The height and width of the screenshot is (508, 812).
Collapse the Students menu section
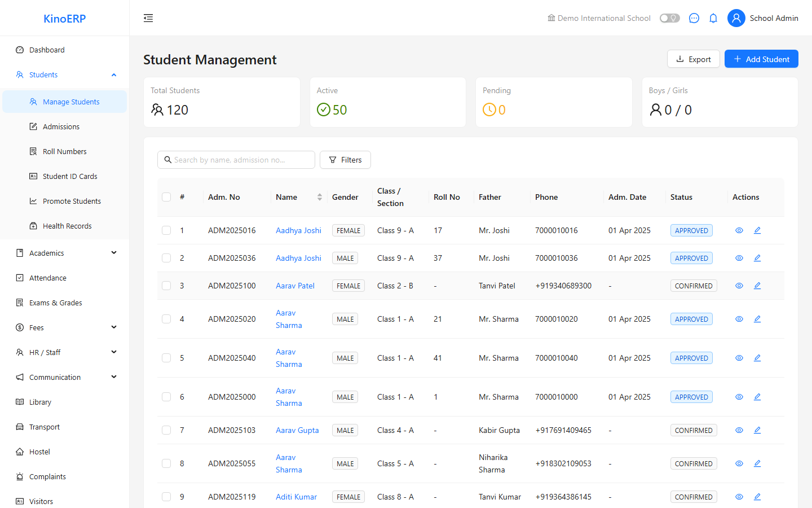pos(64,75)
